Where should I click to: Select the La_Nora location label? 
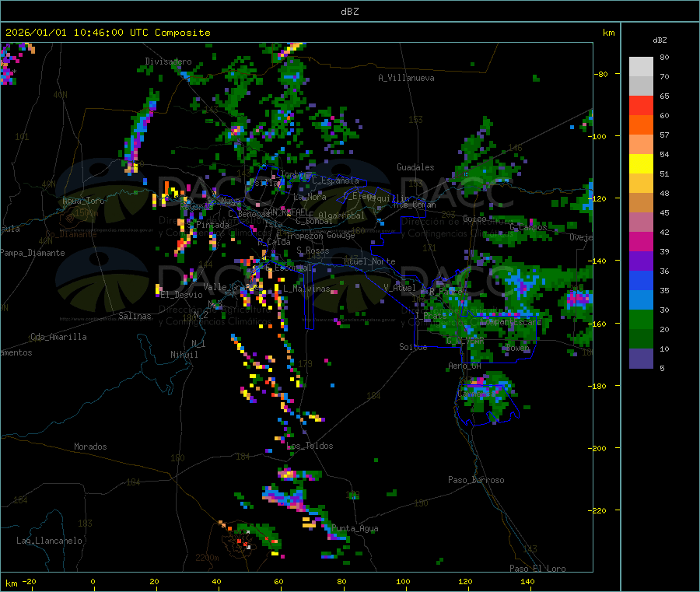[310, 197]
